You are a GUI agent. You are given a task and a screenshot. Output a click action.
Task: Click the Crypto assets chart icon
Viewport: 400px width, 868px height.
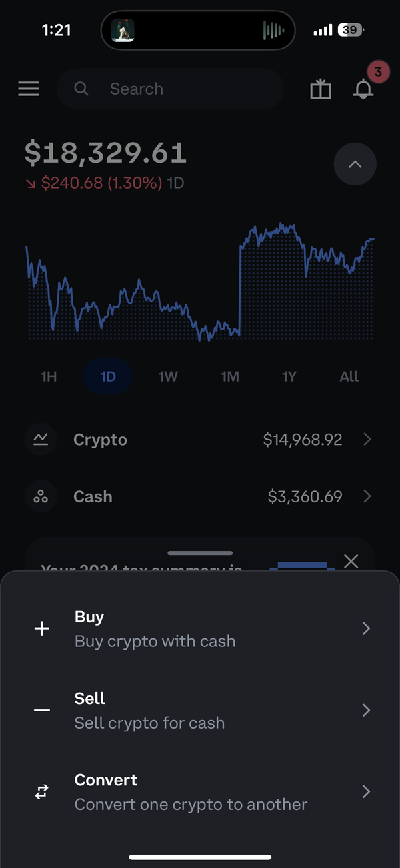41,439
